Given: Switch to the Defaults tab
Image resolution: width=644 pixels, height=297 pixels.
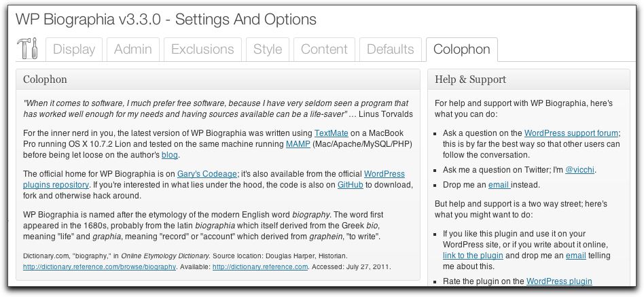Looking at the screenshot, I should 390,49.
